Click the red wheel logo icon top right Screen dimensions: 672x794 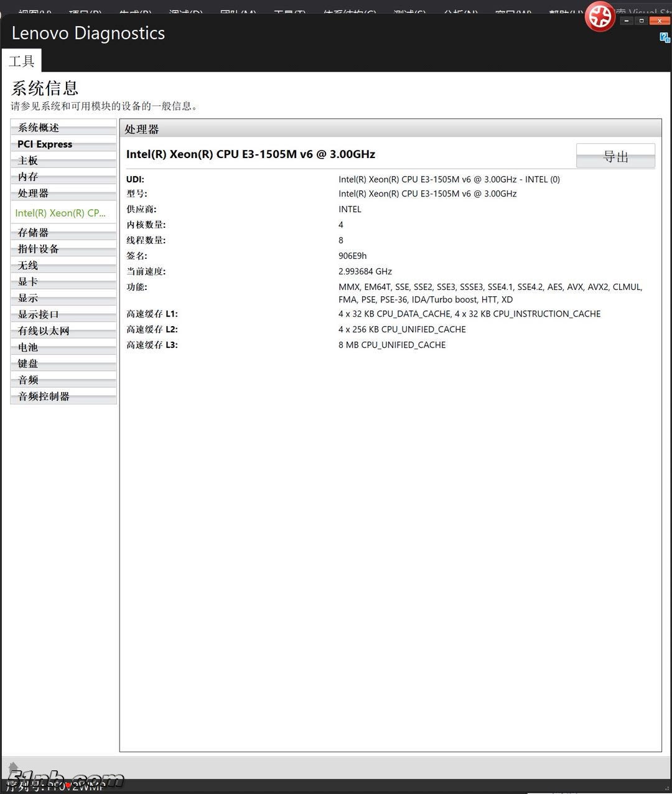600,17
